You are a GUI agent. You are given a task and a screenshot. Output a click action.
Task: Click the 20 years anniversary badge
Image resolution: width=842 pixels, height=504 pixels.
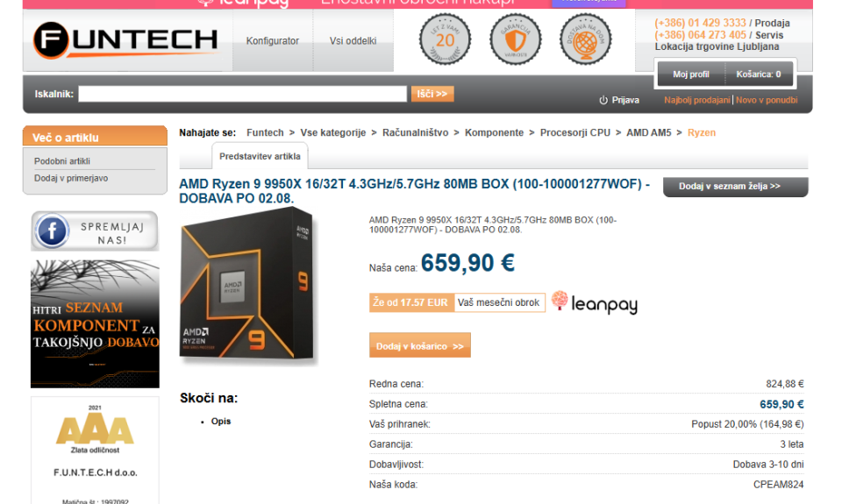445,39
